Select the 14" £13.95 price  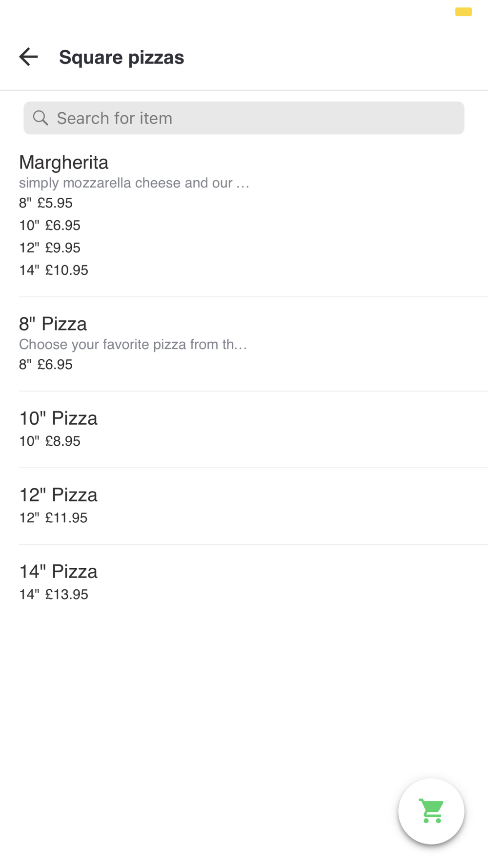pyautogui.click(x=54, y=595)
